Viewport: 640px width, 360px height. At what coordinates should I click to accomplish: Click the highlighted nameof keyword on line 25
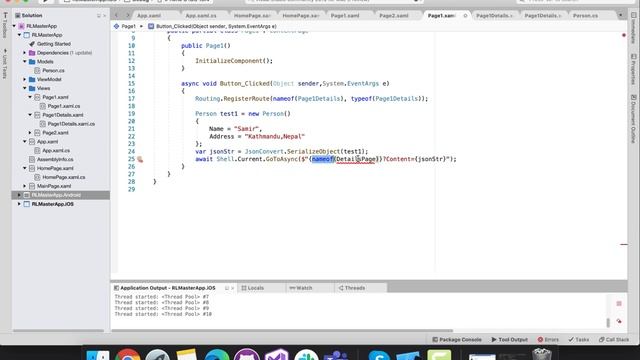click(322, 159)
